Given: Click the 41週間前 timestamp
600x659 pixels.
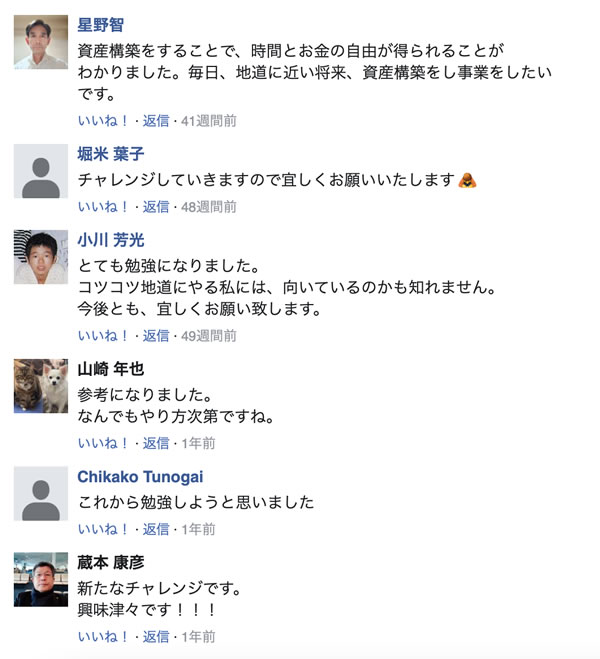Looking at the screenshot, I should (208, 121).
